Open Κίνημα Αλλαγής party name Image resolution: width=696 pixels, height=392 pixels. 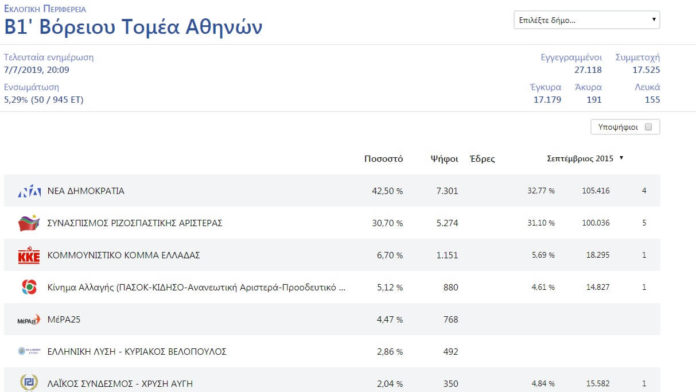point(196,288)
